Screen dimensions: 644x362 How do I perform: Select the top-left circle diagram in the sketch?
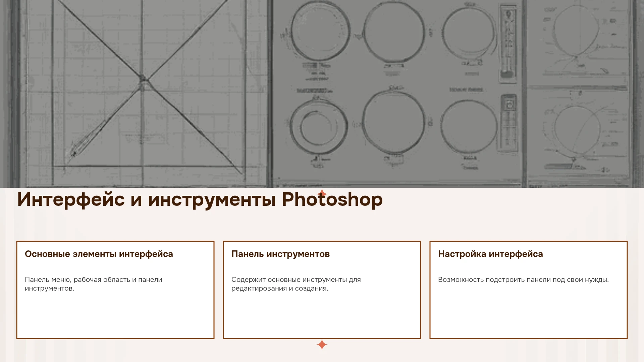pyautogui.click(x=320, y=31)
